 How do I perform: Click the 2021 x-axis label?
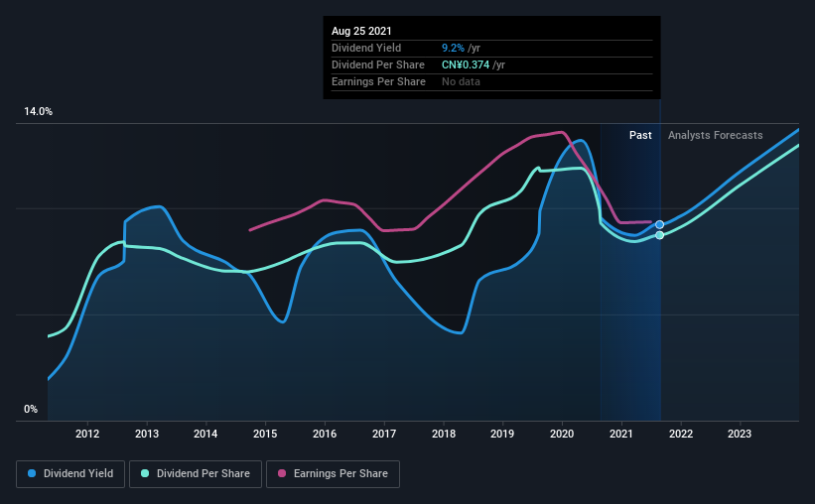pyautogui.click(x=621, y=434)
